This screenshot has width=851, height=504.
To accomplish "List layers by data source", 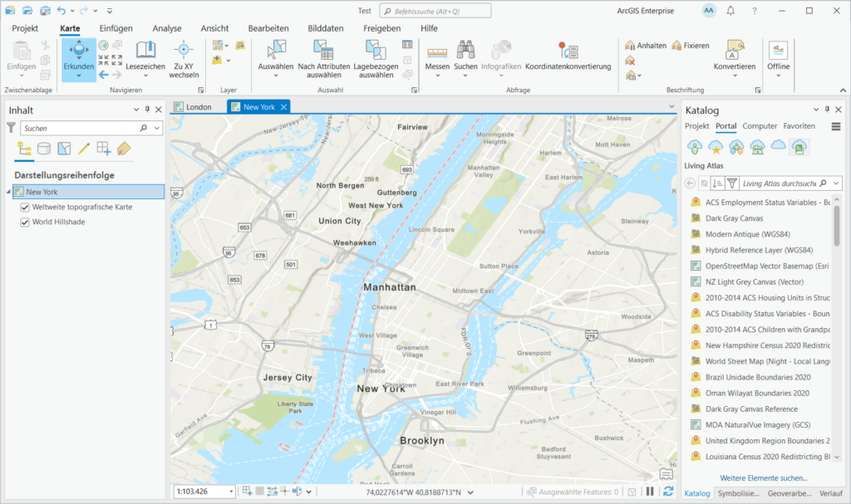I will coord(44,149).
